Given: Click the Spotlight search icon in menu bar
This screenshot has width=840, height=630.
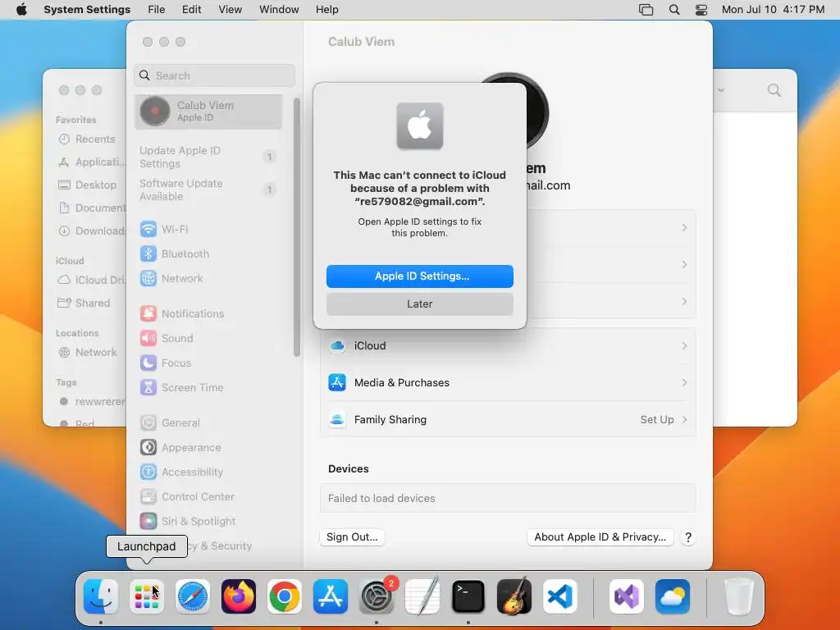Looking at the screenshot, I should [x=674, y=10].
